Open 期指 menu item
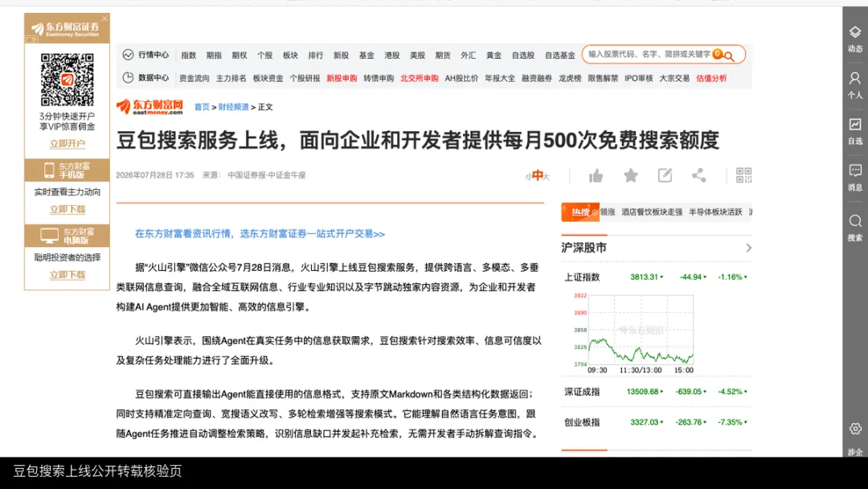 [214, 55]
